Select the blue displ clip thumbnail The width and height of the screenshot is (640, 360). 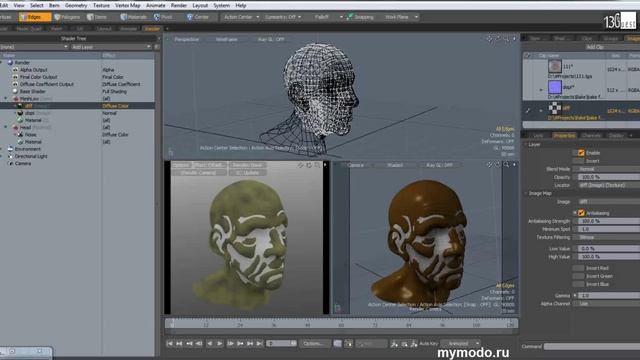pos(555,87)
